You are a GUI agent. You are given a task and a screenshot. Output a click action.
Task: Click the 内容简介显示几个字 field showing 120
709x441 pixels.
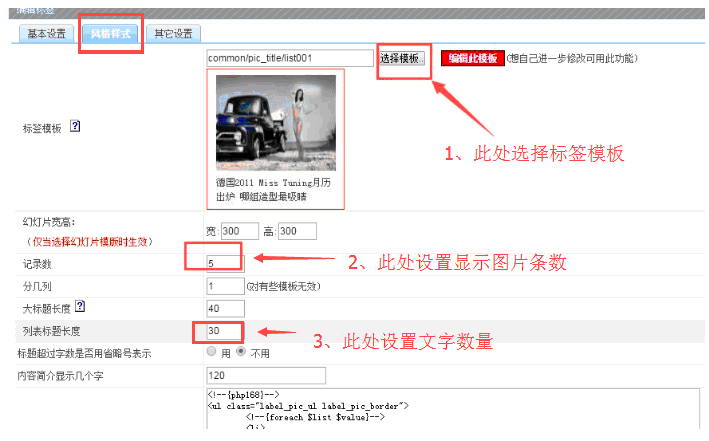click(265, 376)
